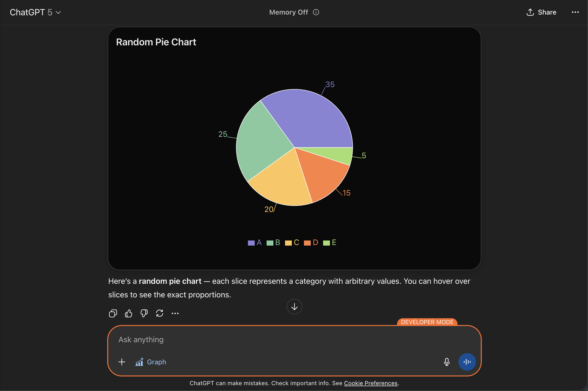Toggle legend item C visibility
This screenshot has height=391, width=588.
(x=292, y=242)
